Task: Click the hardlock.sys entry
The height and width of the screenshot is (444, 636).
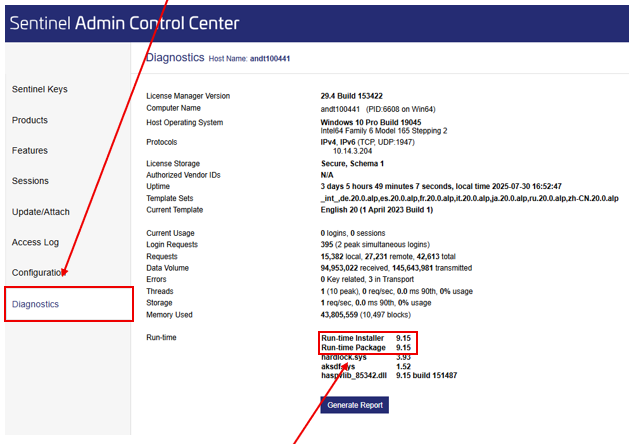Action: [x=344, y=357]
